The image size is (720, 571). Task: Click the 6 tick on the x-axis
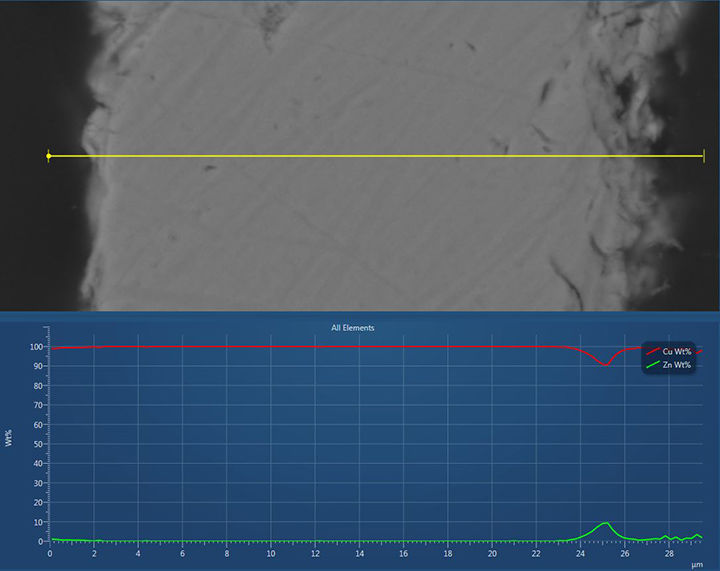point(182,553)
